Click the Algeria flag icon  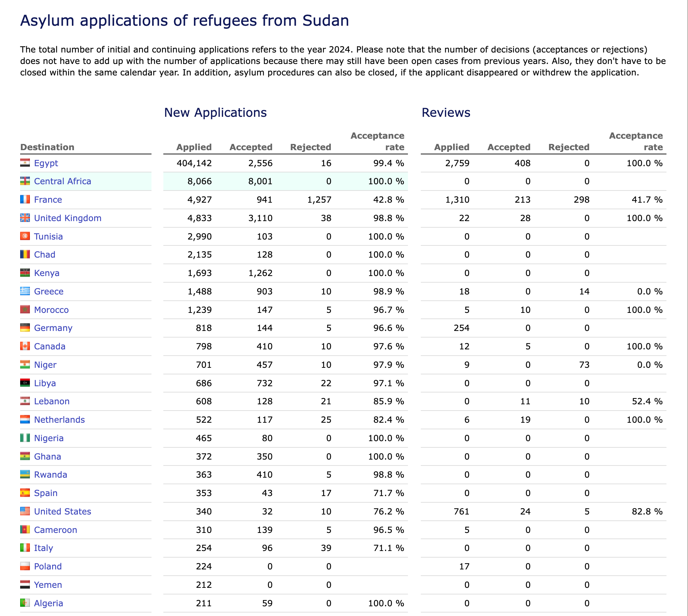[25, 603]
